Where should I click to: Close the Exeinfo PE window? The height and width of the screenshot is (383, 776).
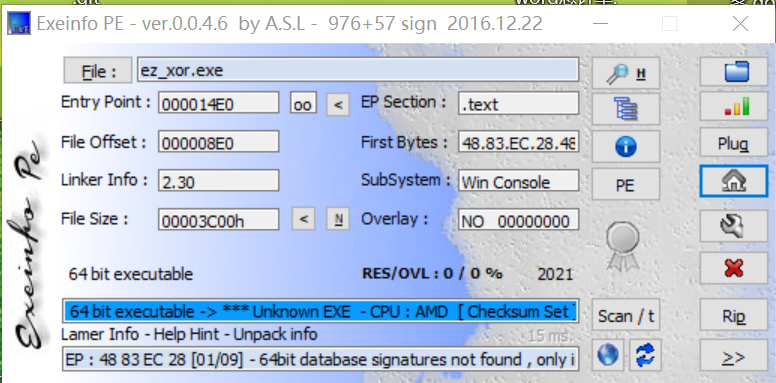tap(740, 23)
